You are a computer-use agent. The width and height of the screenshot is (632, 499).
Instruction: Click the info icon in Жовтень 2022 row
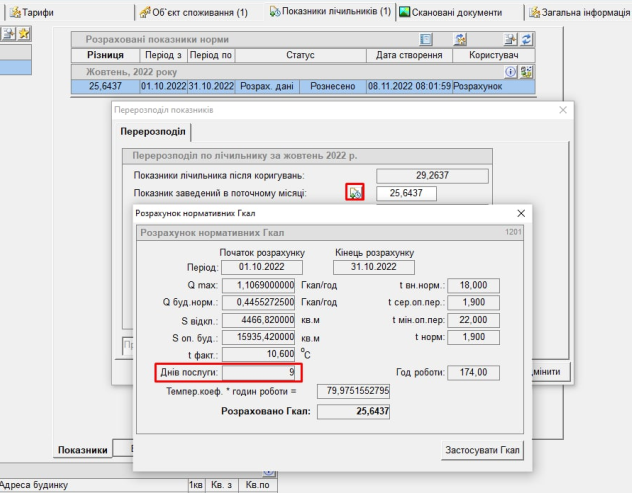coord(511,72)
